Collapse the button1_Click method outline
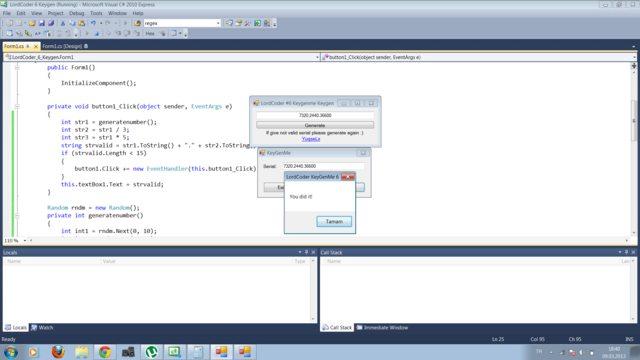 click(x=17, y=106)
